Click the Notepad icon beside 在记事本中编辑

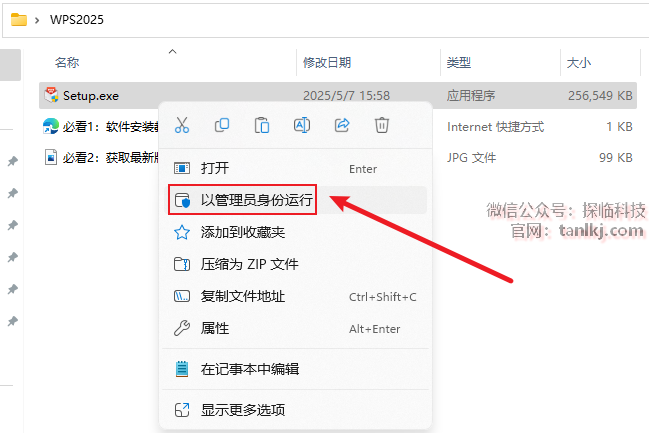point(182,369)
